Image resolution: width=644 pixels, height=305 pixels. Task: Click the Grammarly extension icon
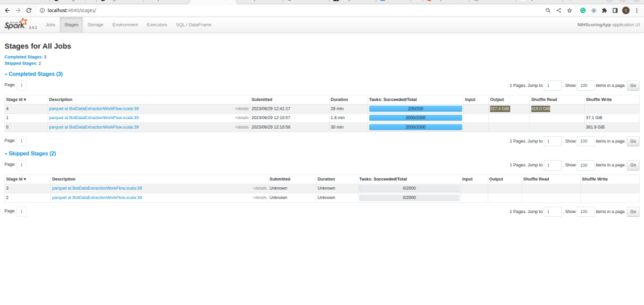(583, 11)
